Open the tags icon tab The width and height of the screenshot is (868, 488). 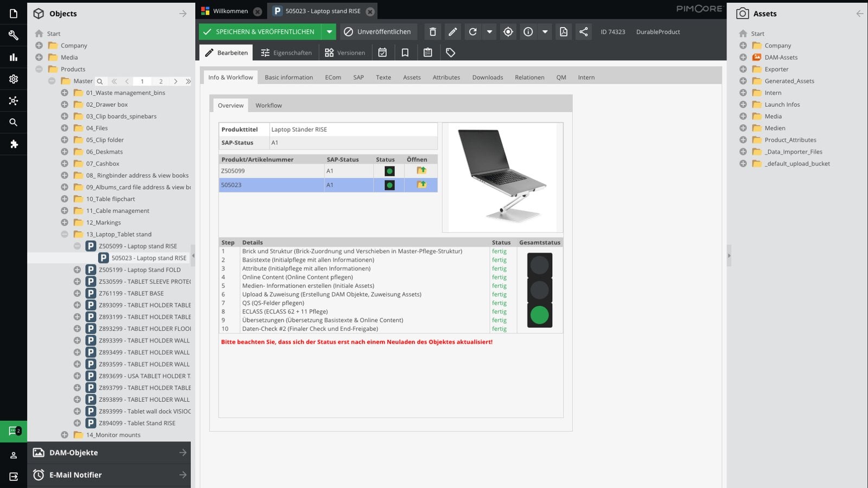point(450,53)
